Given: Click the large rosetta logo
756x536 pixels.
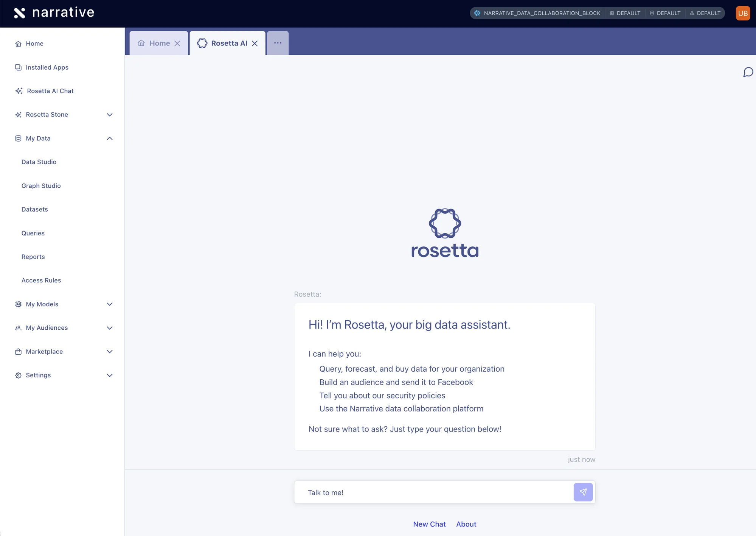Looking at the screenshot, I should tap(445, 233).
